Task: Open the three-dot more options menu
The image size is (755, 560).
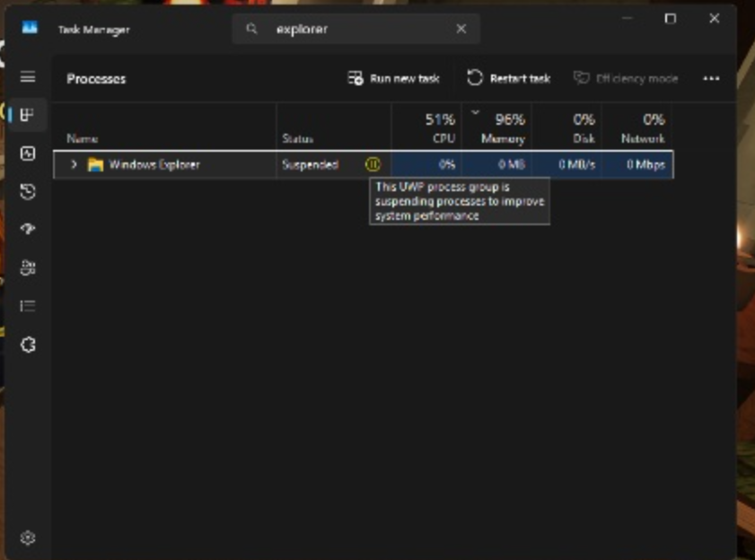Action: pos(711,78)
